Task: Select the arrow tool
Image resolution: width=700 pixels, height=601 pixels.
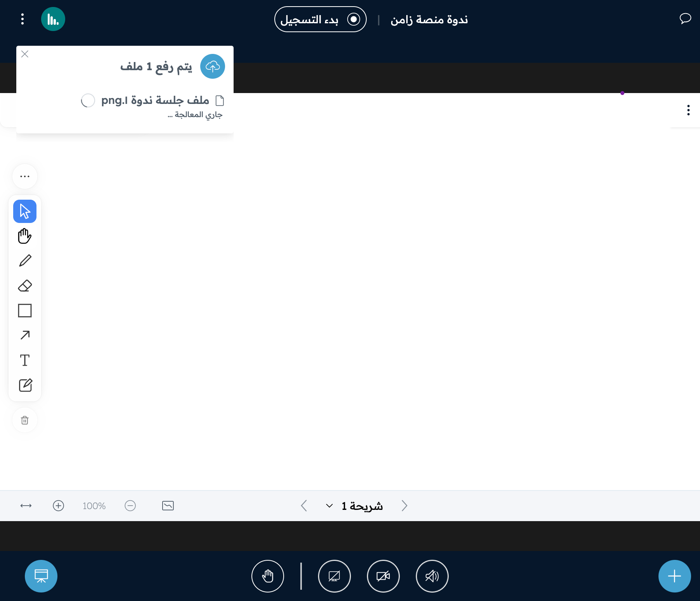Action: [25, 335]
